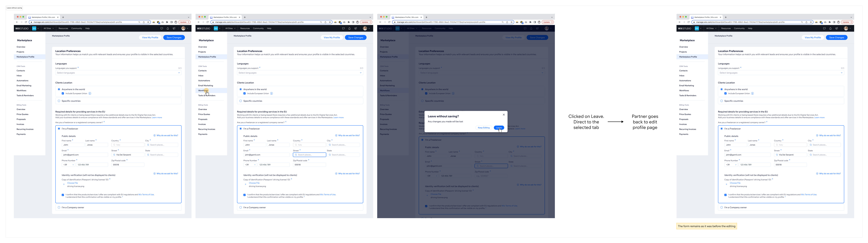Screen dimensions: 868x243
Task: Open Community menu in the second window
Action: point(258,29)
